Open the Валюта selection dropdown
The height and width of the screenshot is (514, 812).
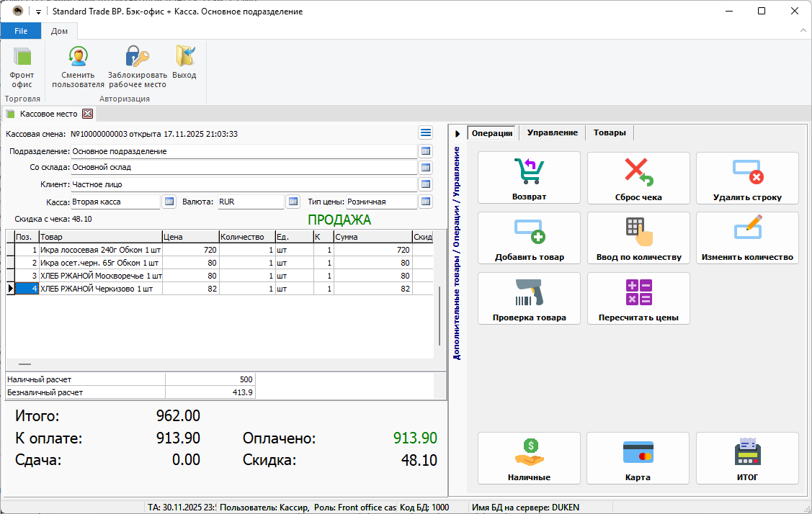[295, 202]
